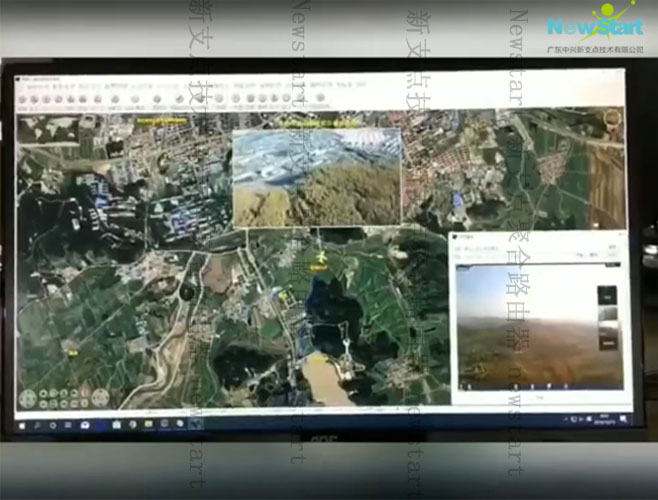The image size is (658, 500).
Task: Open the notification center in system tray
Action: tap(623, 419)
